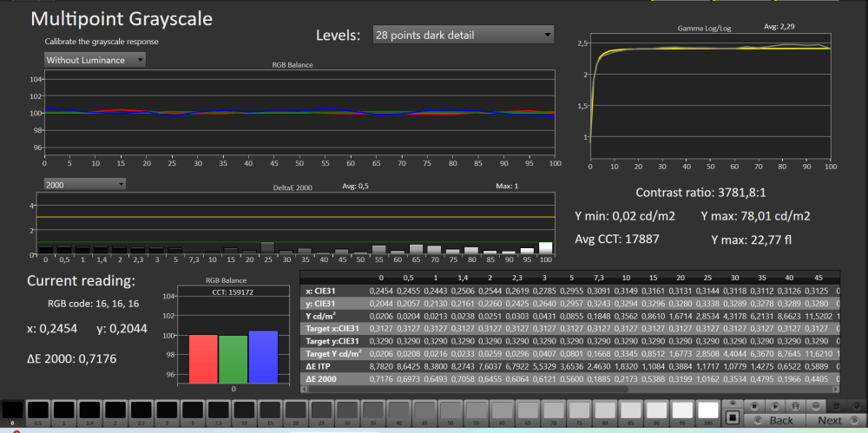The width and height of the screenshot is (868, 433).
Task: Select the 75 grayscale patch
Action: coord(580,414)
